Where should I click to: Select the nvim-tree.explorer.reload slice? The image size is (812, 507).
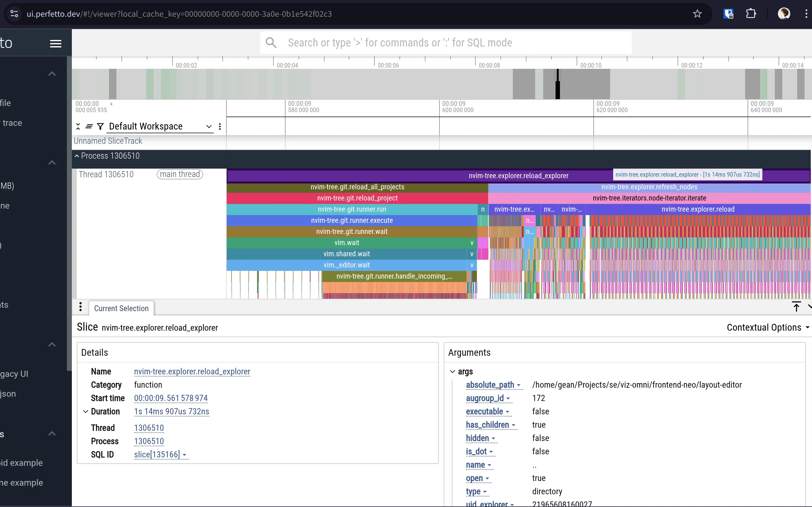698,209
